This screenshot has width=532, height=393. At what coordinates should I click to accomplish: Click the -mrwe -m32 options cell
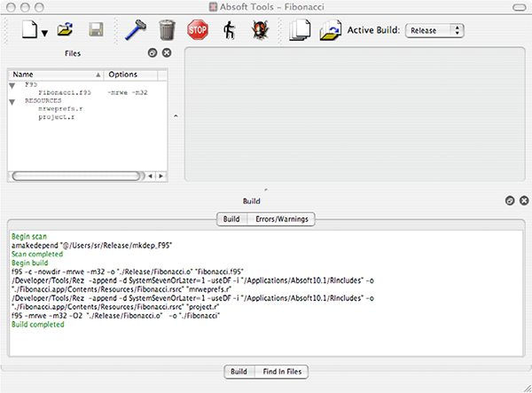pyautogui.click(x=128, y=92)
